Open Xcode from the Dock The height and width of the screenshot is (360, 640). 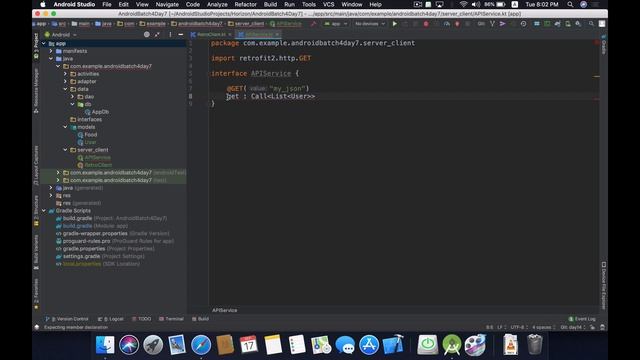click(x=393, y=345)
